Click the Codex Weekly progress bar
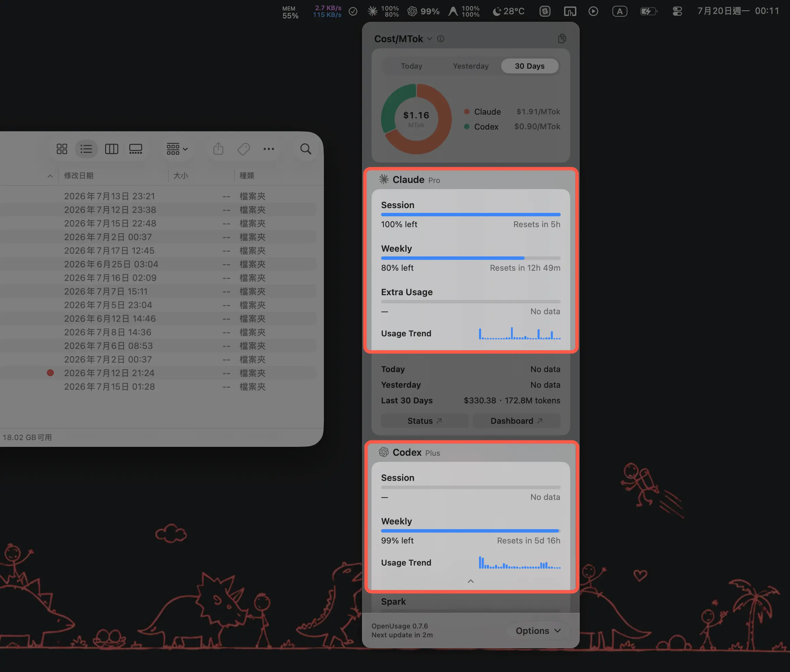 point(471,531)
